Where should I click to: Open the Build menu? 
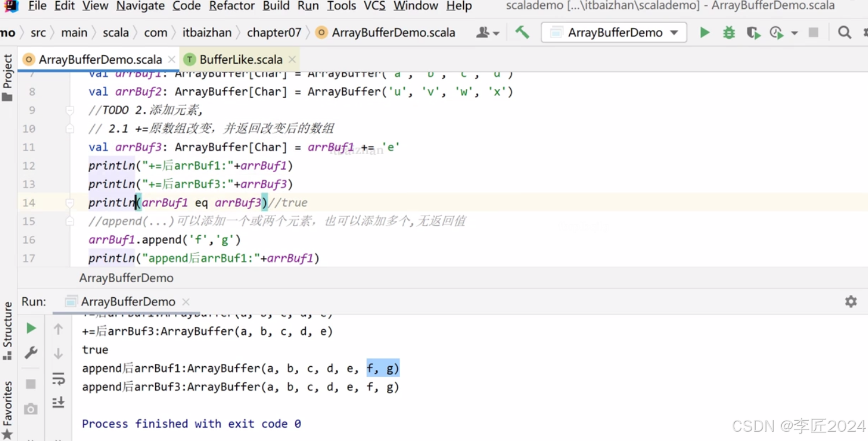point(276,6)
